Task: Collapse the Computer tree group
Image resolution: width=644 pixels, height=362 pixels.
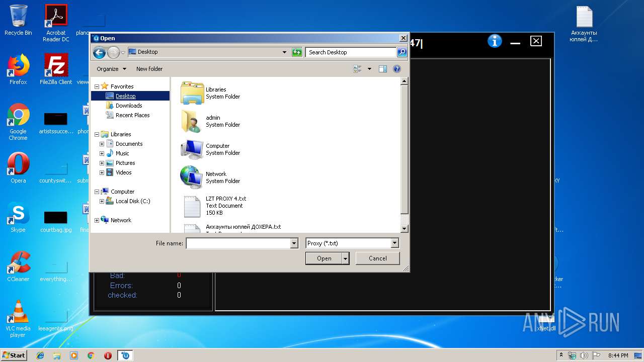Action: (97, 192)
